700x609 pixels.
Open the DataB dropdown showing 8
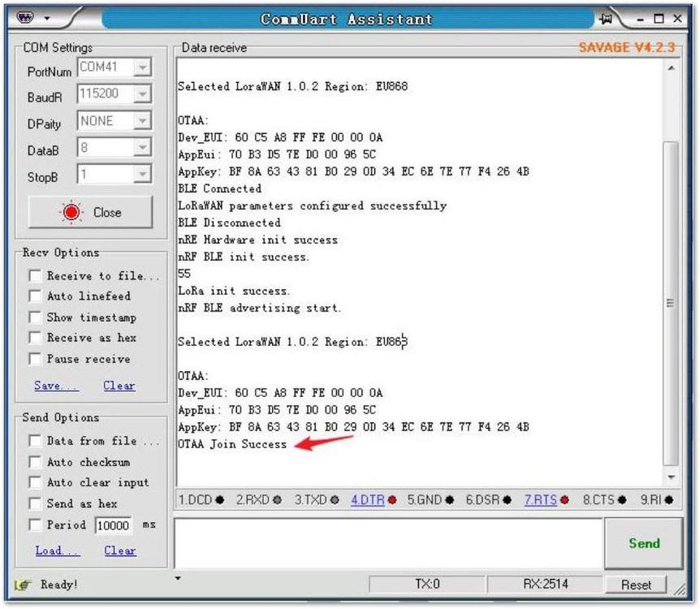pyautogui.click(x=142, y=147)
